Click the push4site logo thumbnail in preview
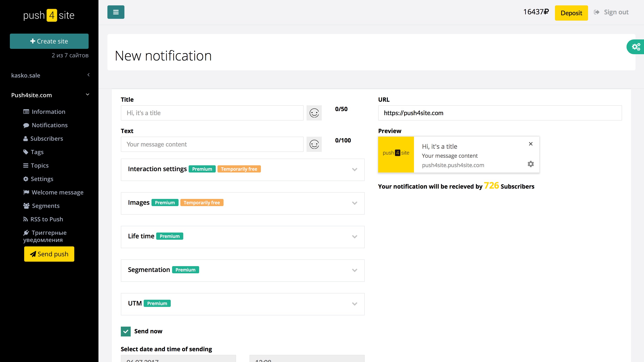Screen dimensions: 644x362 point(396,154)
